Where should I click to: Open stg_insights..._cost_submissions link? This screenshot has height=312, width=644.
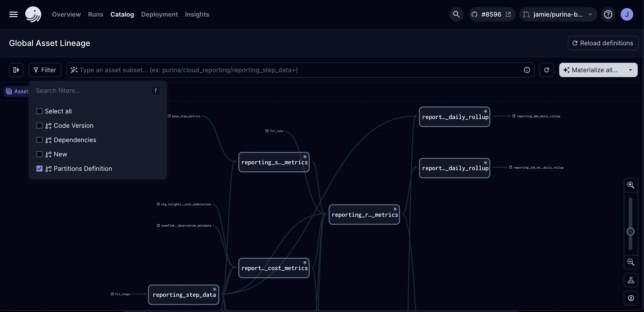click(x=184, y=204)
